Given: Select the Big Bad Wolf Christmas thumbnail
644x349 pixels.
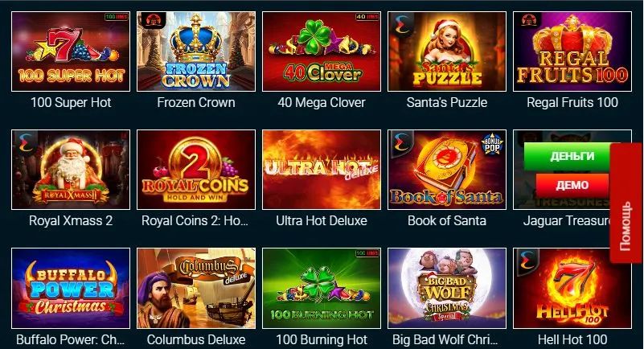Looking at the screenshot, I should [x=447, y=288].
